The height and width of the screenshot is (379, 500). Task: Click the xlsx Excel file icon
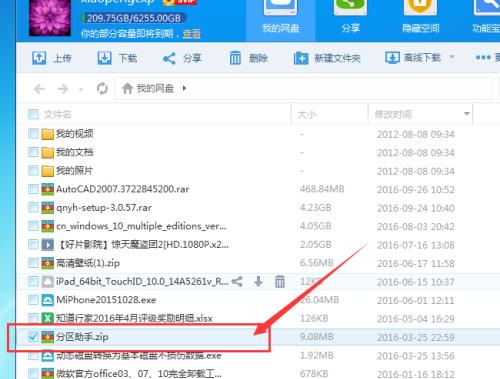(x=47, y=318)
